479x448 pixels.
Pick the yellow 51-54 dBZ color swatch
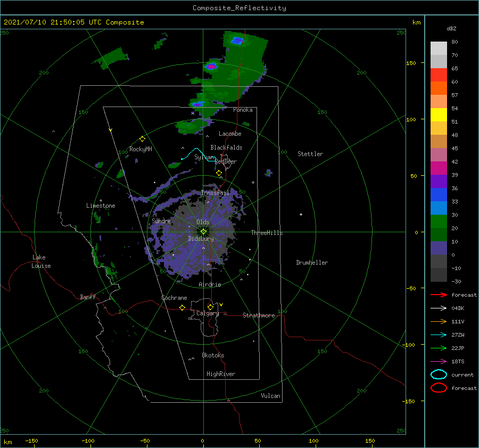point(439,115)
